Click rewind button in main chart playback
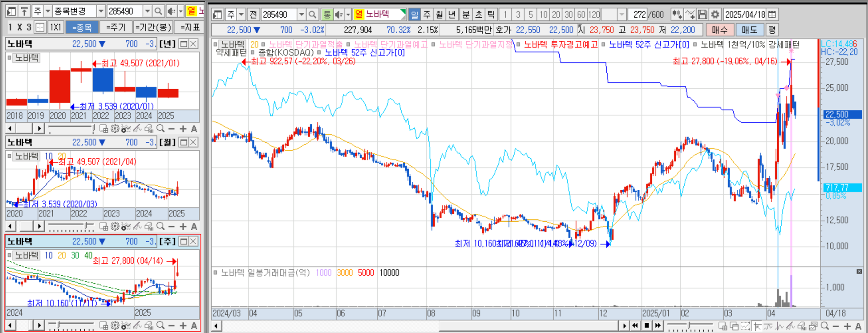Screen dimensions: 868x333 click(x=635, y=326)
